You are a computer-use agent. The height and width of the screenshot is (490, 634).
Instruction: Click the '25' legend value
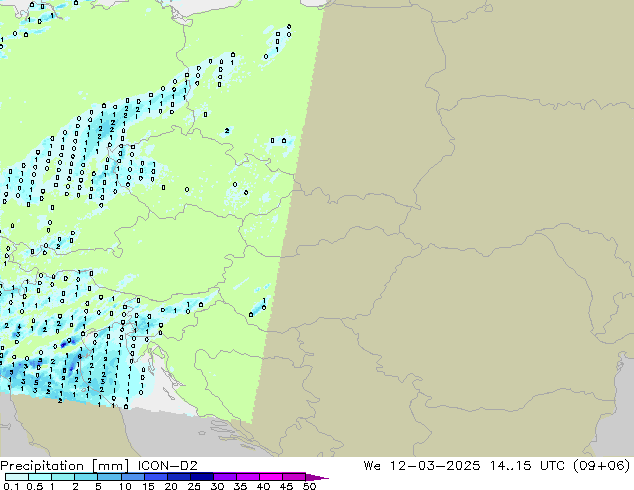tap(194, 486)
